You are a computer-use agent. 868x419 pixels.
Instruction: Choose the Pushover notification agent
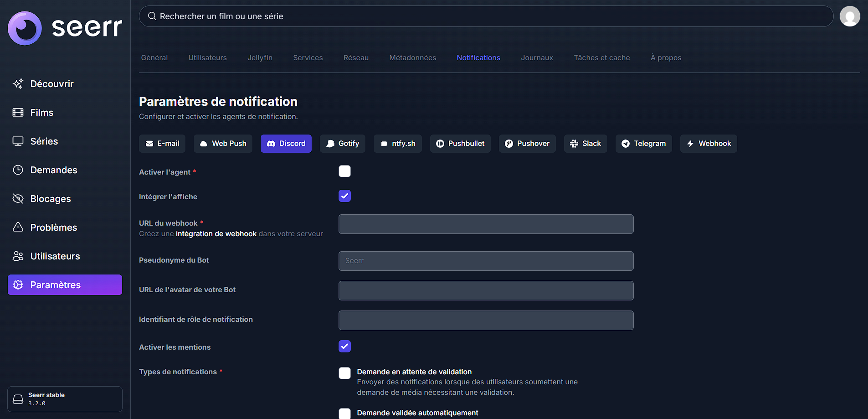[x=527, y=144]
